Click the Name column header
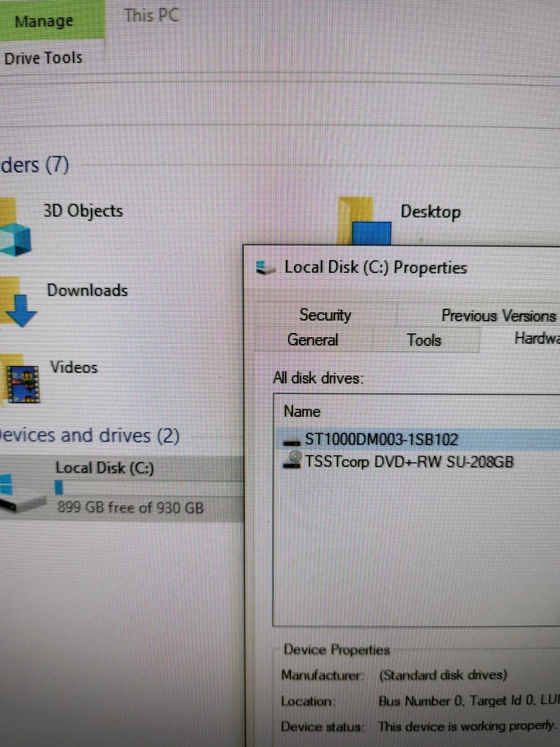560x747 pixels. click(x=302, y=412)
